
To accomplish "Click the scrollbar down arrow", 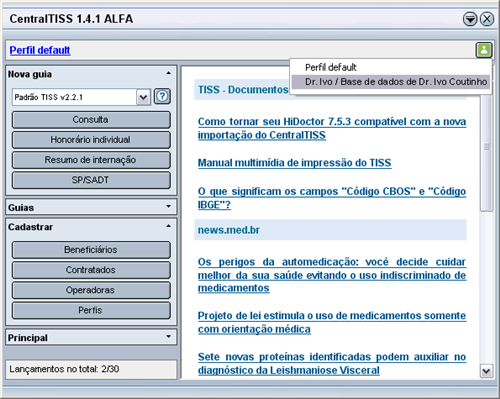I will (x=486, y=371).
